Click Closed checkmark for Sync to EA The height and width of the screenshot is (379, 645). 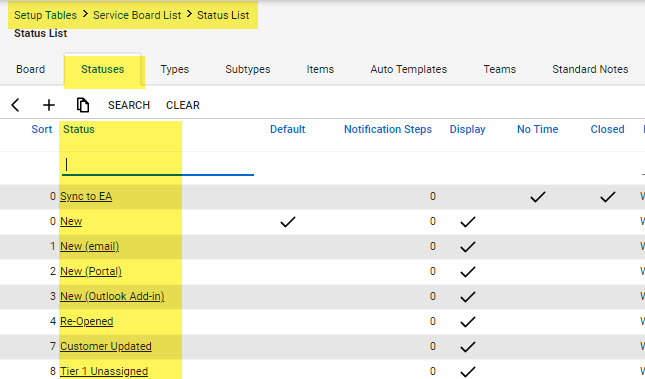coord(608,197)
